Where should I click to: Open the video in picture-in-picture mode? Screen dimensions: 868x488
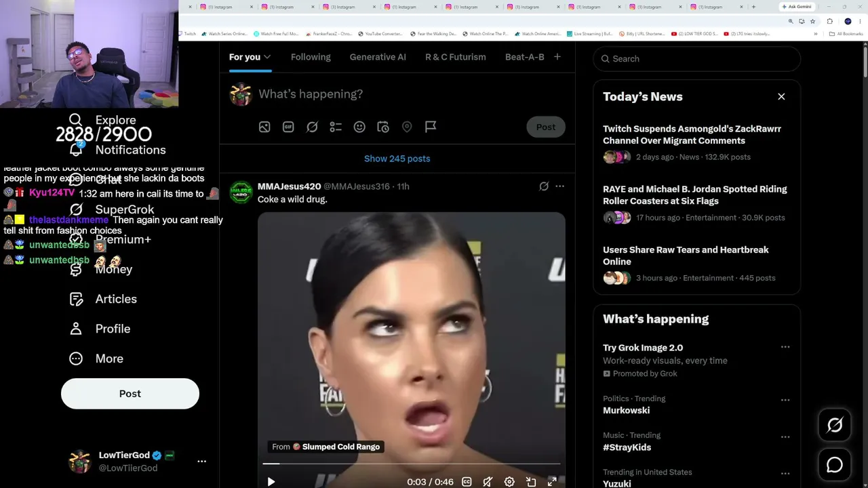[x=531, y=482]
